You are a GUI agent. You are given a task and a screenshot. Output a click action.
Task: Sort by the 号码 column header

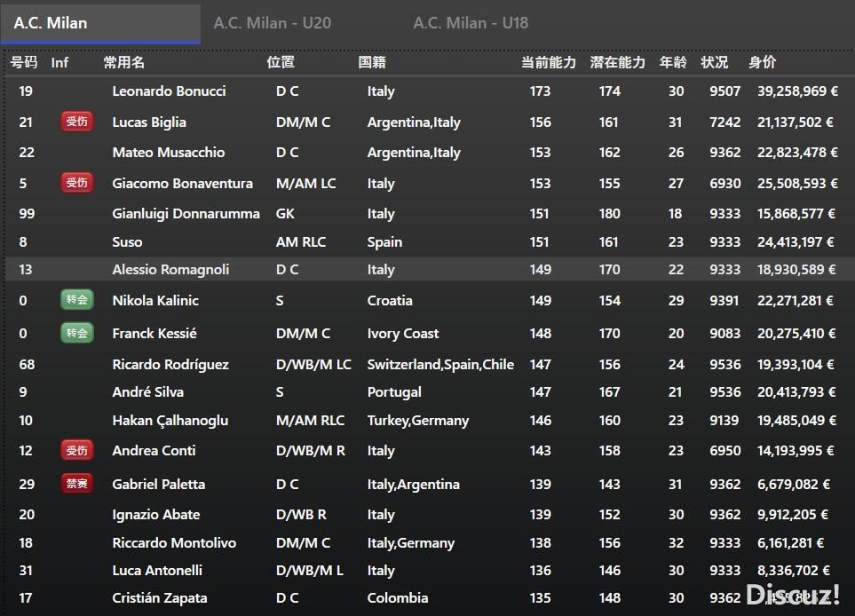[x=24, y=62]
